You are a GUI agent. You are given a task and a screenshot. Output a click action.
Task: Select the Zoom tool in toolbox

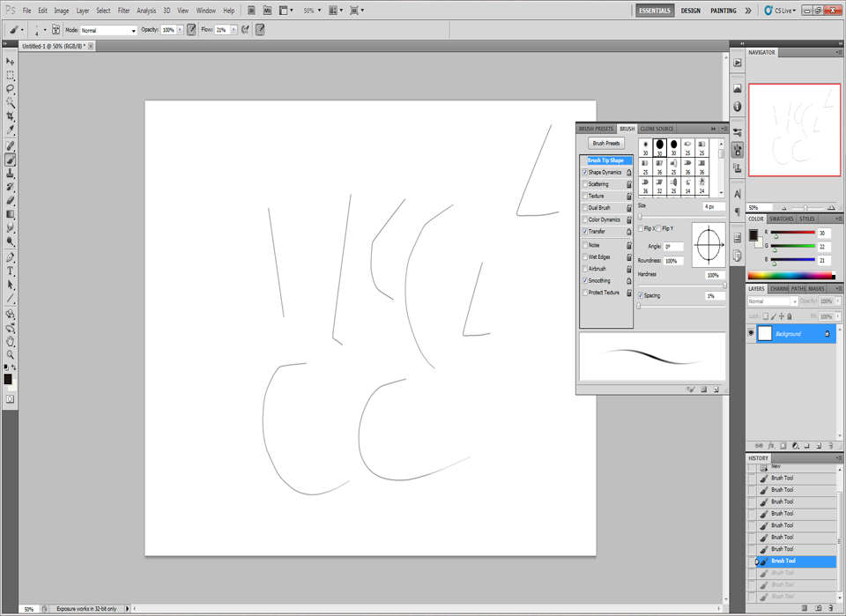[x=11, y=354]
